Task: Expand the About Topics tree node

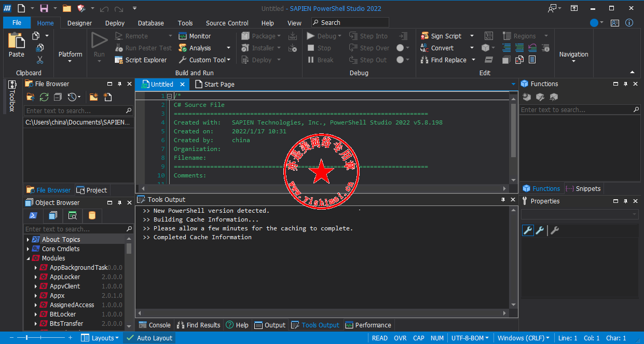Action: click(x=28, y=240)
